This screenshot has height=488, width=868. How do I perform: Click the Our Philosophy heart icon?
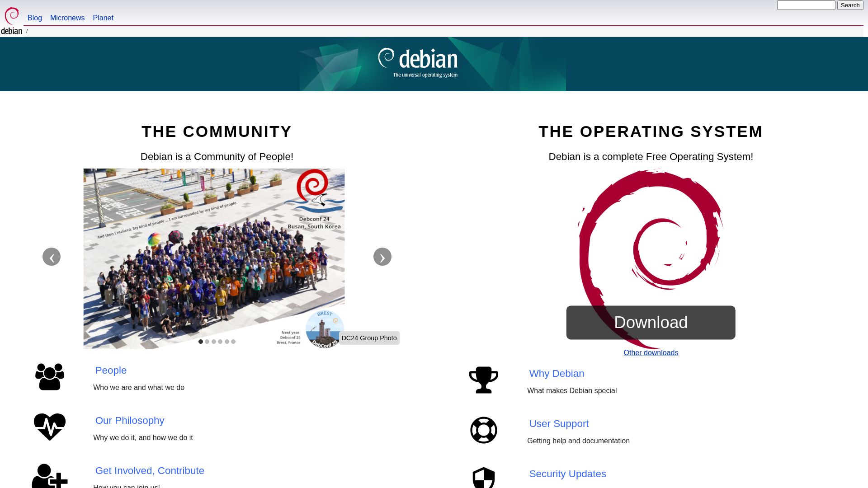49,427
